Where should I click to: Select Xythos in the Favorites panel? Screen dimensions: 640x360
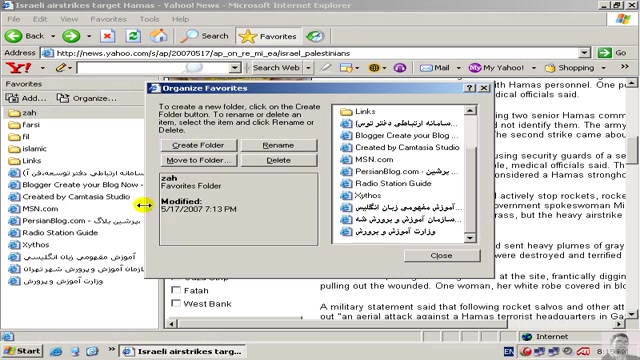pyautogui.click(x=29, y=244)
